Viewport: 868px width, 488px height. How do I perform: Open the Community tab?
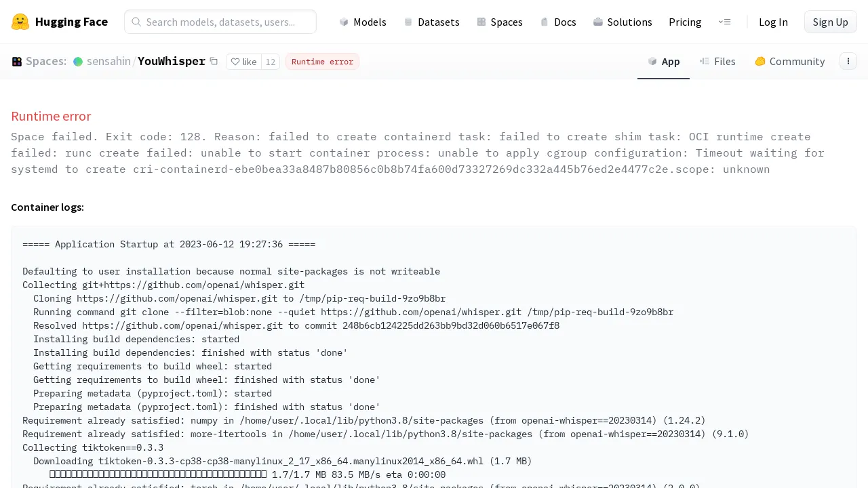point(790,62)
